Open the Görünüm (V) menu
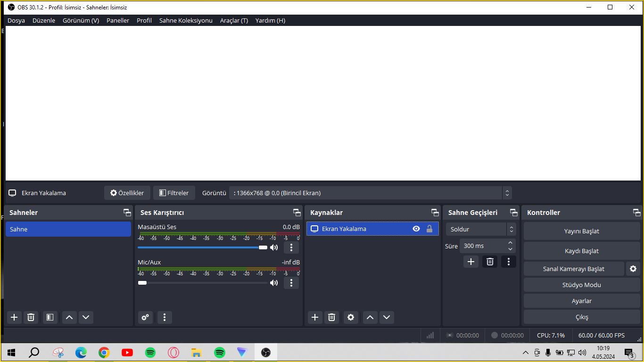 (x=81, y=20)
